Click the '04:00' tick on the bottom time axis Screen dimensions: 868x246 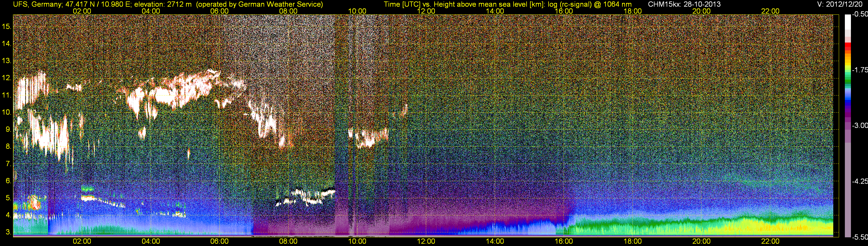(151, 241)
